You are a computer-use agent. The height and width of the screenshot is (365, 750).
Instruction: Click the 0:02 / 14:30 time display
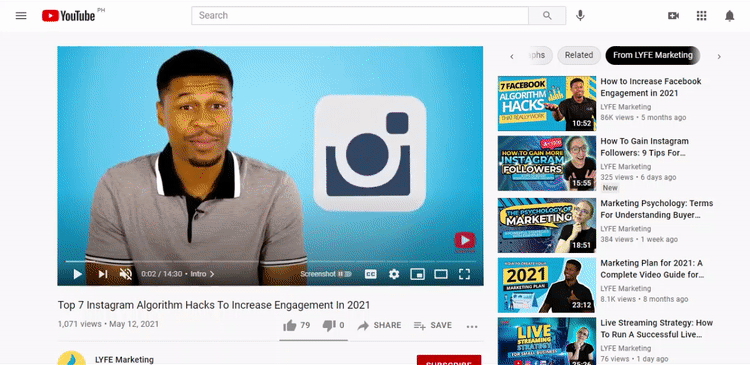pos(162,274)
